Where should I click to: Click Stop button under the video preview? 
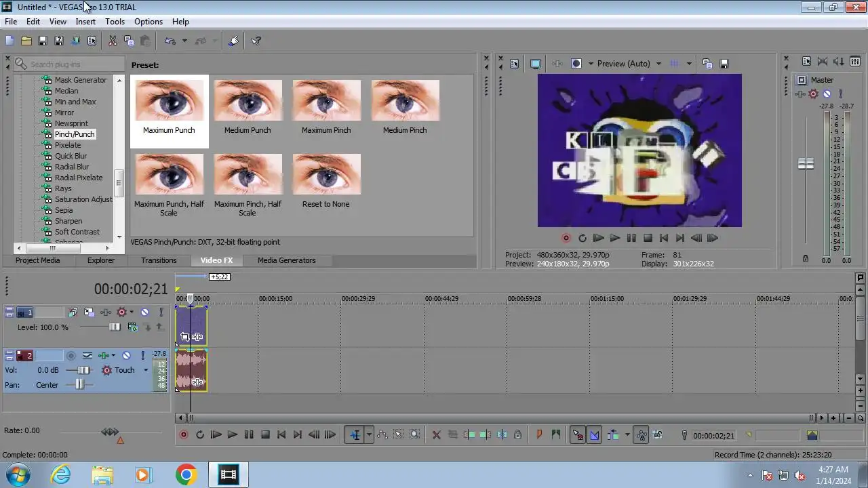pos(648,238)
